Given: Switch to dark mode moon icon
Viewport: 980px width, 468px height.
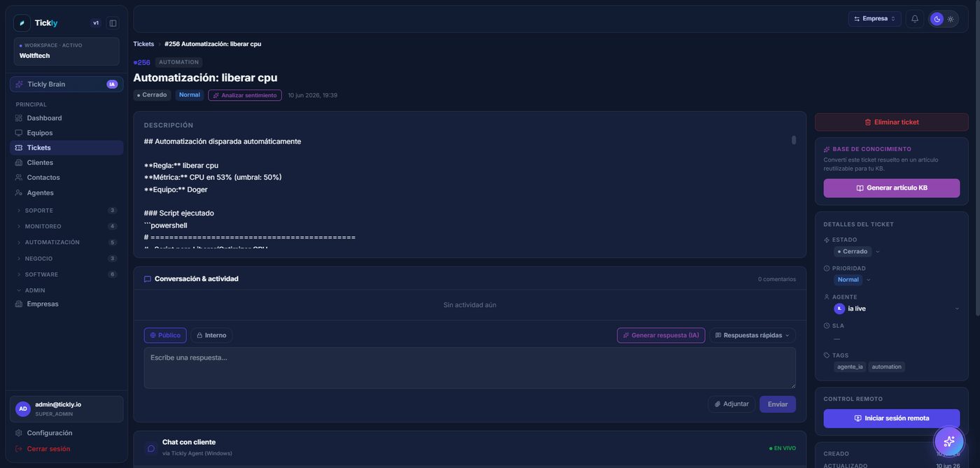Looking at the screenshot, I should pyautogui.click(x=937, y=19).
